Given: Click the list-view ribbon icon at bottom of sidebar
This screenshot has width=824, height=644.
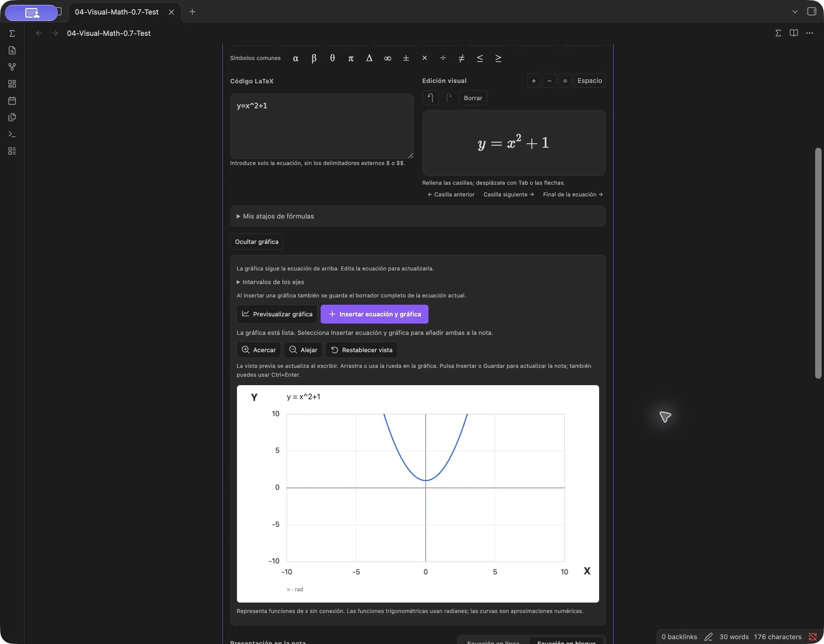Looking at the screenshot, I should click(12, 151).
